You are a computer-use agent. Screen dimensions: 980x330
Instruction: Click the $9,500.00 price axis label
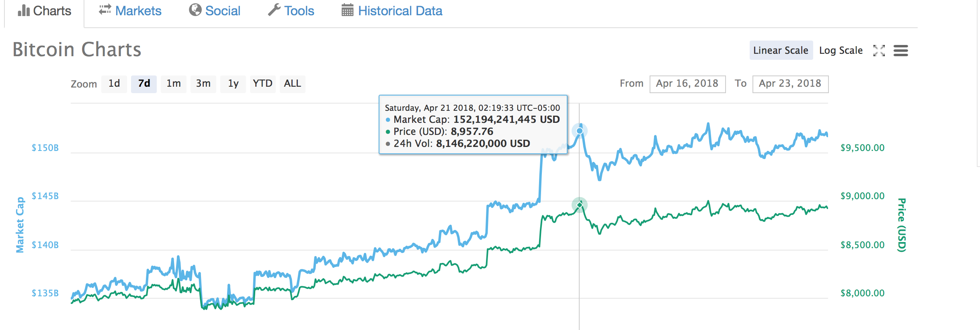[863, 148]
